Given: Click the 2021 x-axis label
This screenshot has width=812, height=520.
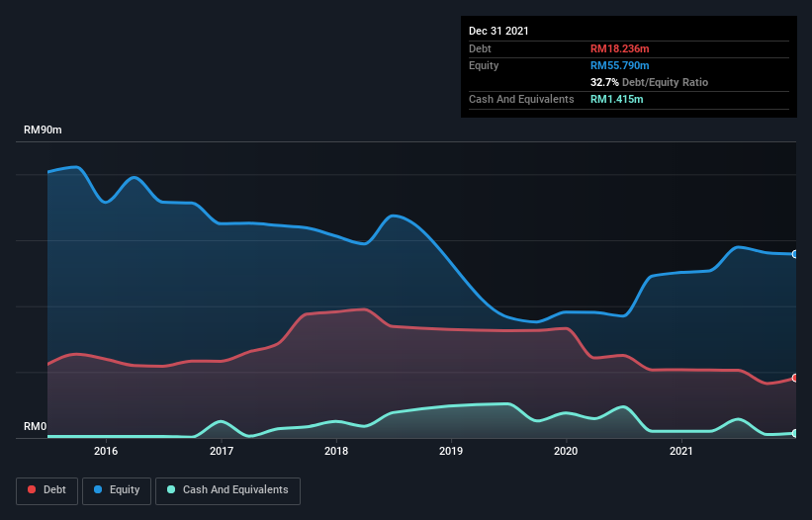Looking at the screenshot, I should pos(681,451).
